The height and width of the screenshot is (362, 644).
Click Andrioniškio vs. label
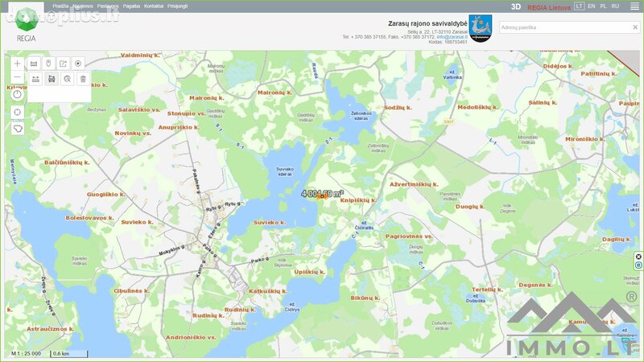191,337
